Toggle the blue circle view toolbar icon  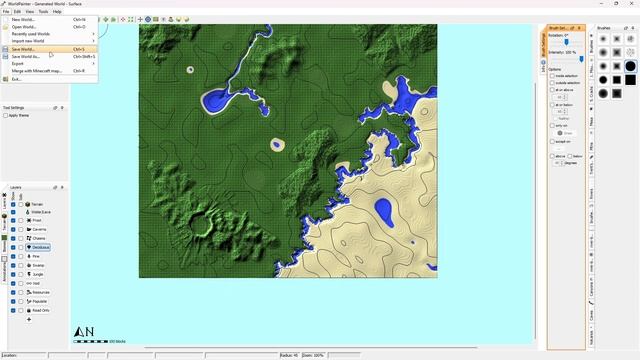[x=148, y=19]
